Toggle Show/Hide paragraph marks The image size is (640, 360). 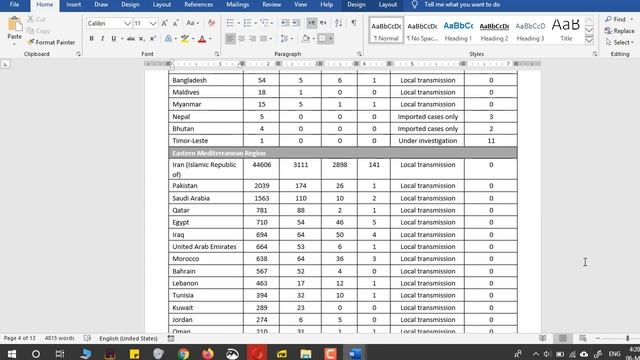point(354,23)
